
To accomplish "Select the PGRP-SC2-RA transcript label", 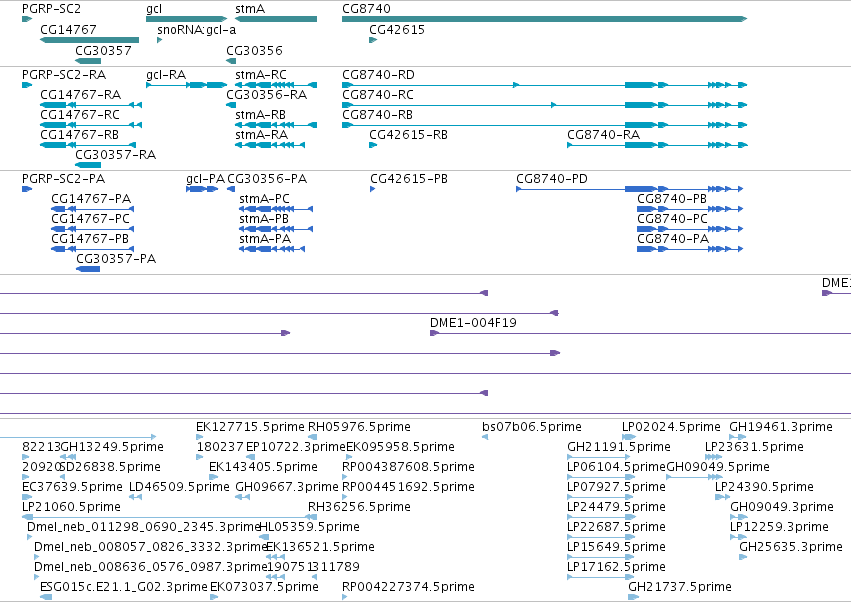I will (64, 75).
